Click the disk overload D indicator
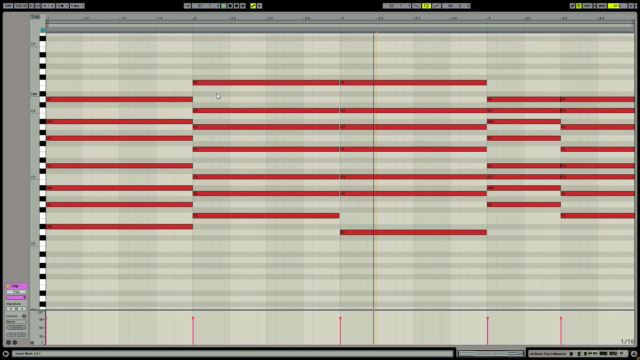The width and height of the screenshot is (640, 360). 631,6
